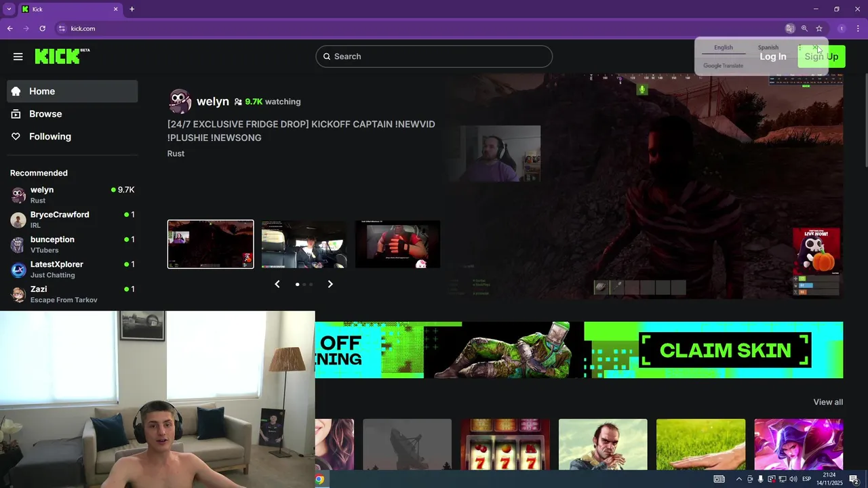
Task: Select the Browse menu item
Action: [x=73, y=114]
